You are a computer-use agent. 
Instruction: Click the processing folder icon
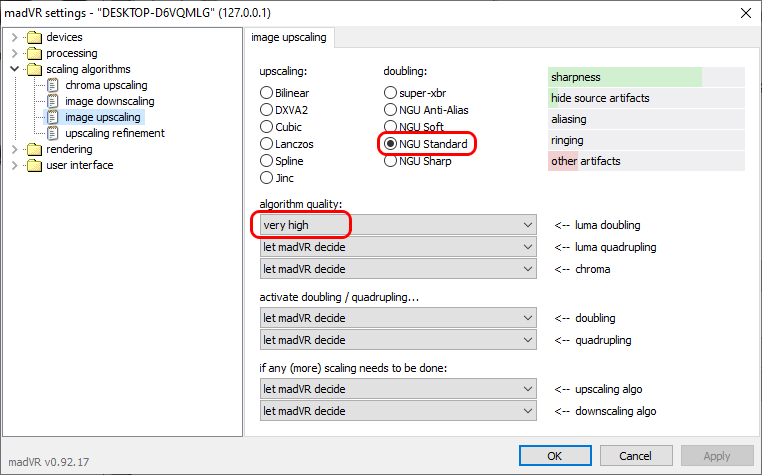pos(34,53)
